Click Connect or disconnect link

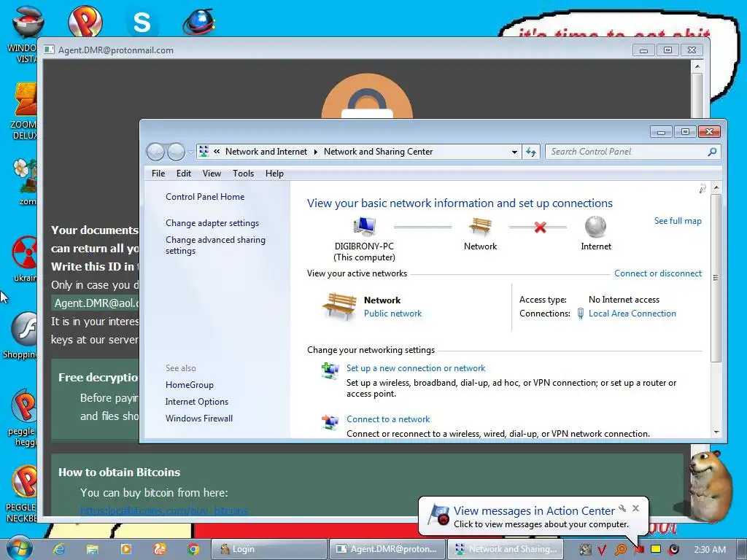coord(657,273)
